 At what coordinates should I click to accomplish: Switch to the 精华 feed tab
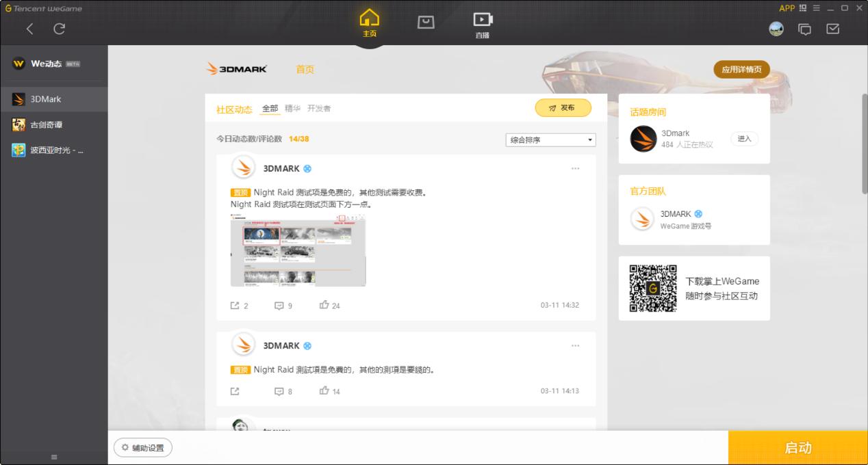(x=293, y=108)
